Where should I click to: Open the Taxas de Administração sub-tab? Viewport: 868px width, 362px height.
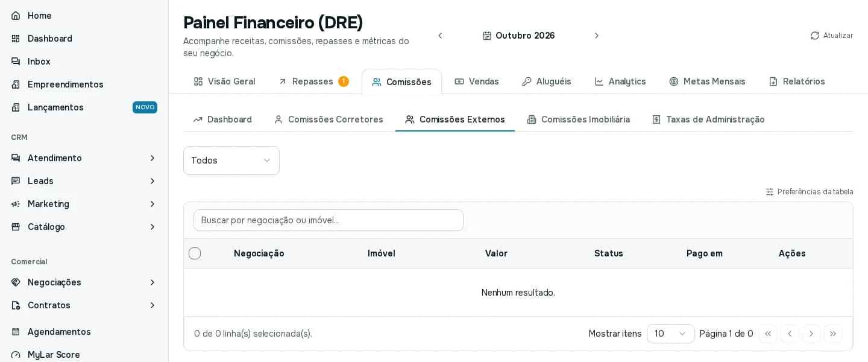708,119
